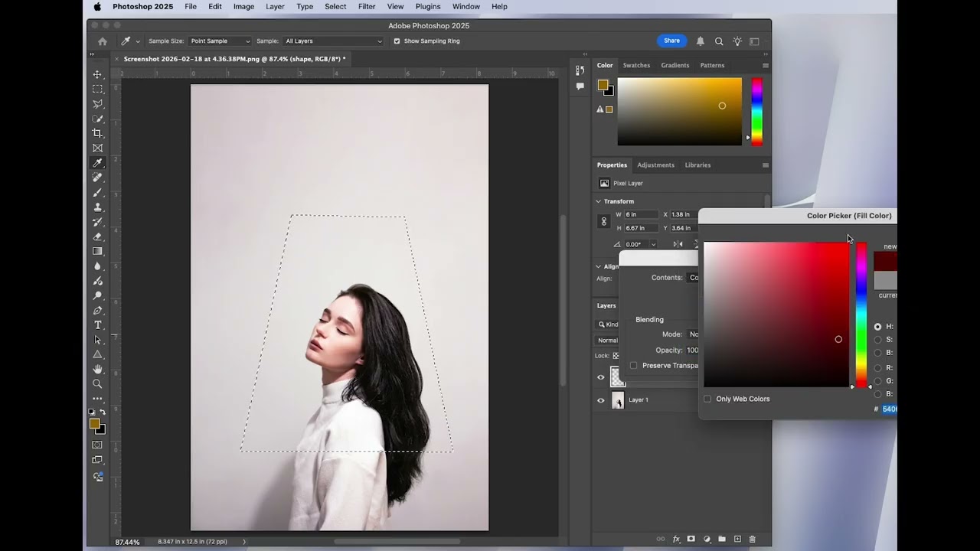Image resolution: width=980 pixels, height=551 pixels.
Task: Select the S radio button in Color Picker
Action: (877, 340)
